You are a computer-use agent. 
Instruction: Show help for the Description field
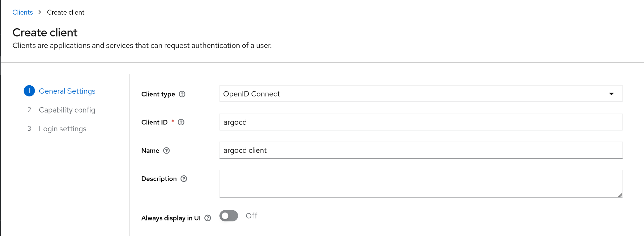(184, 179)
